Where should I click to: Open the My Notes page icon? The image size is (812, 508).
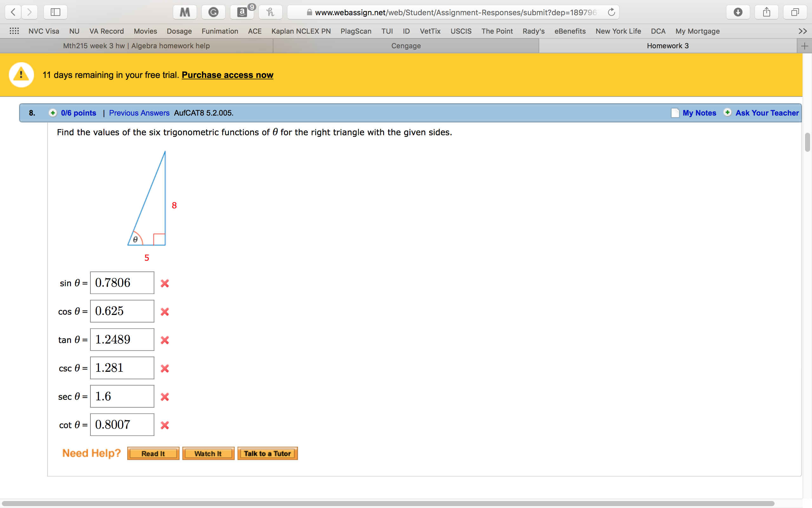[675, 113]
